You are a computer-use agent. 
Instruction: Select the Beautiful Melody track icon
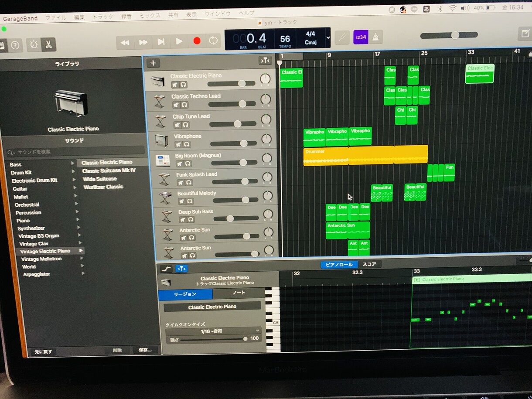click(165, 198)
